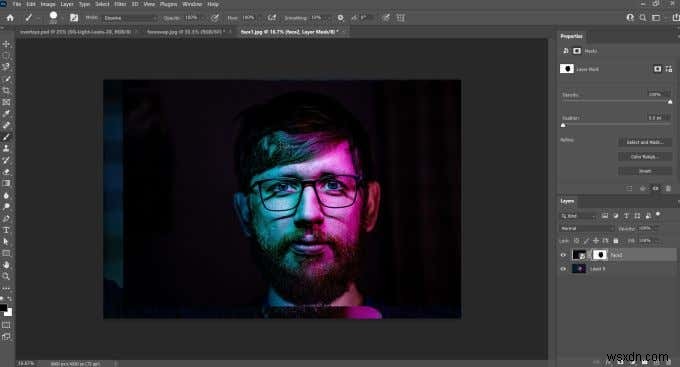Open smoothing options gear icon

pyautogui.click(x=340, y=18)
